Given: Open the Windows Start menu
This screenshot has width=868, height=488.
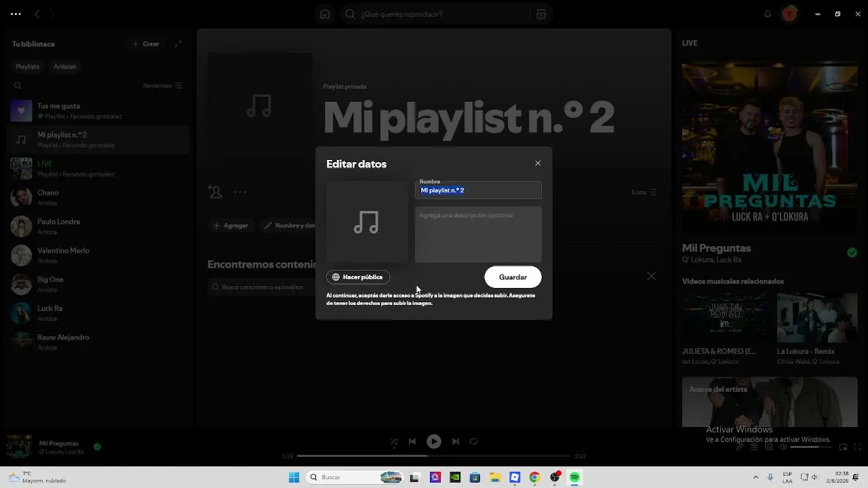Looking at the screenshot, I should [294, 478].
